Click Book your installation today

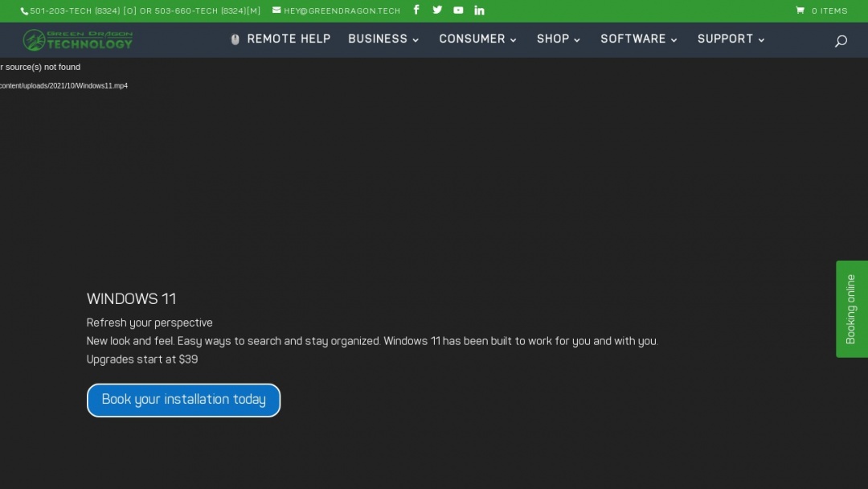(183, 400)
